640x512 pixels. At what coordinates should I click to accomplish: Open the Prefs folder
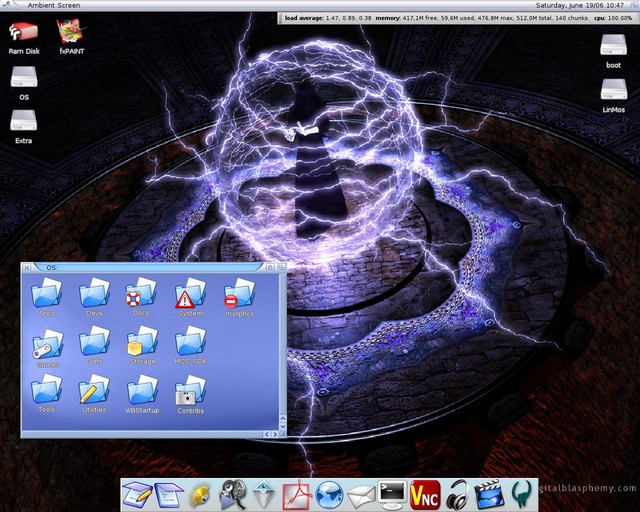94,345
